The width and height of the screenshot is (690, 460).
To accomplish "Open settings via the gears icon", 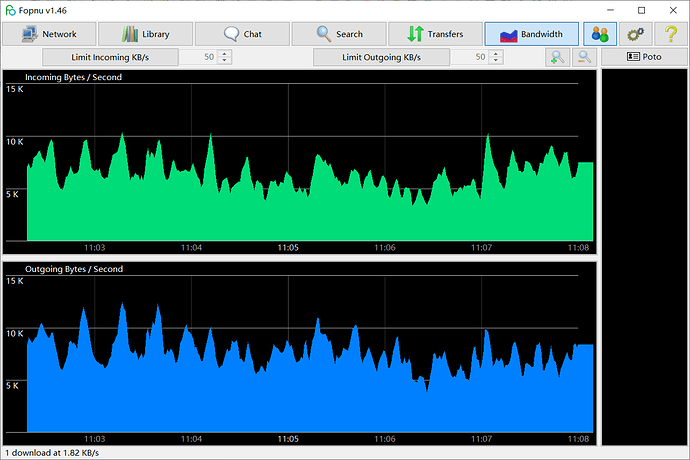I will coord(635,34).
